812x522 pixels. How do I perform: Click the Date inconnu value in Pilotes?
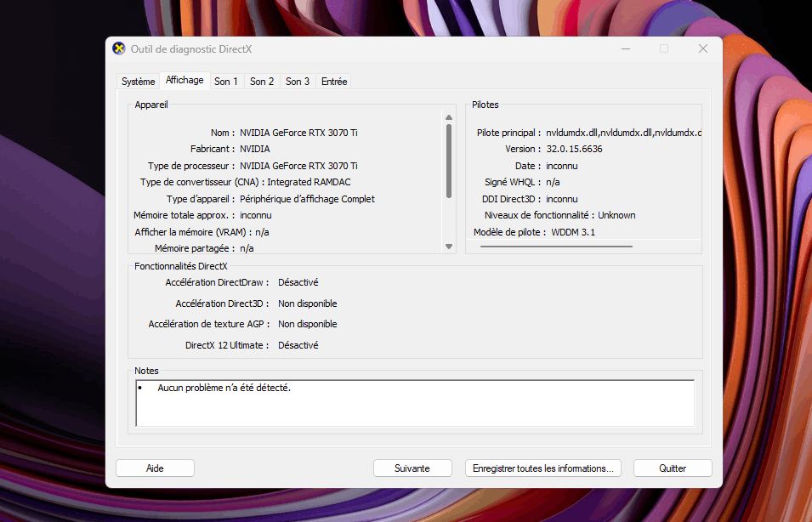[x=562, y=166]
